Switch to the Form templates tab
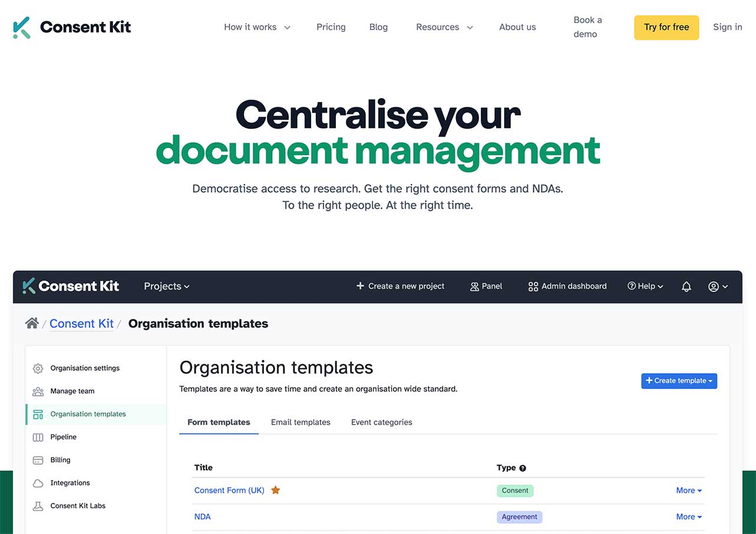Image resolution: width=756 pixels, height=534 pixels. [219, 423]
